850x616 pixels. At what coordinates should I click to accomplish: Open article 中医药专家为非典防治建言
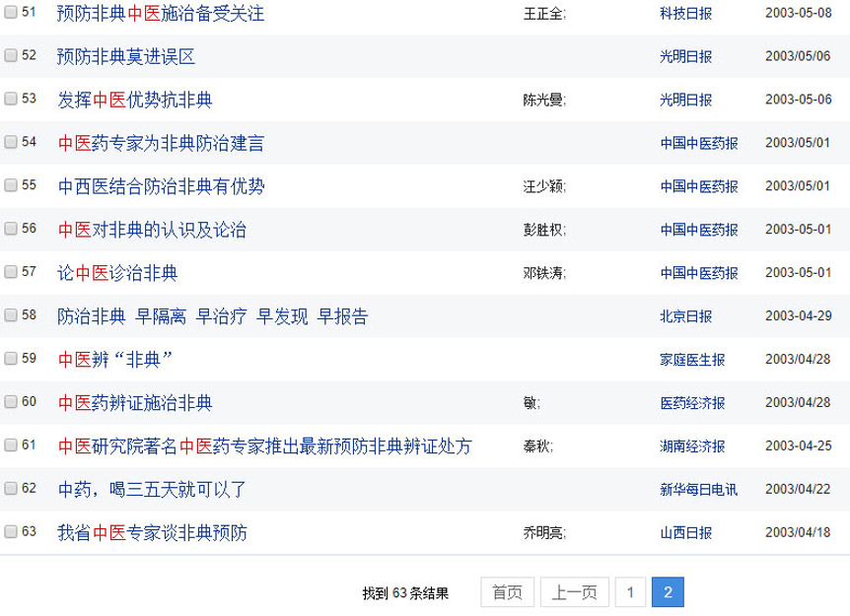pos(161,143)
